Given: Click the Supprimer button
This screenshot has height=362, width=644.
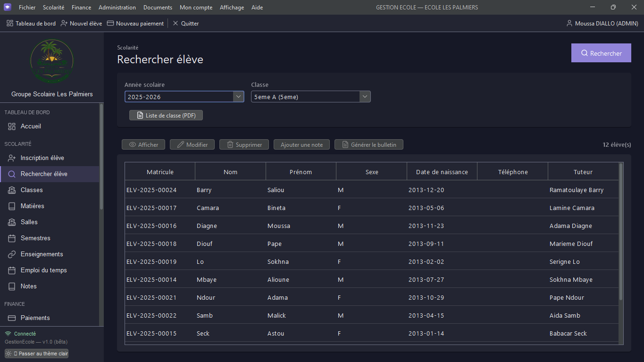Looking at the screenshot, I should pos(244,144).
